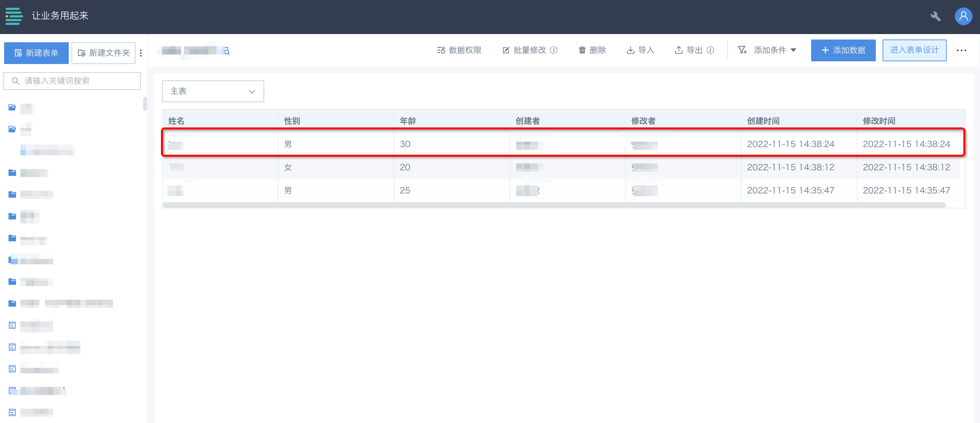This screenshot has height=423, width=980.
Task: Click 进入表单设计 button
Action: click(914, 50)
